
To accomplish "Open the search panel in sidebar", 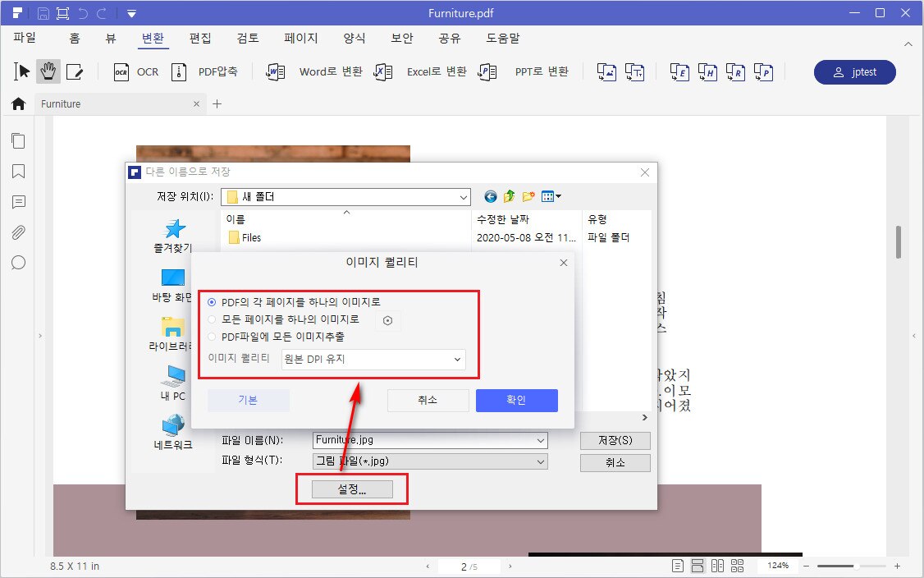I will [18, 263].
